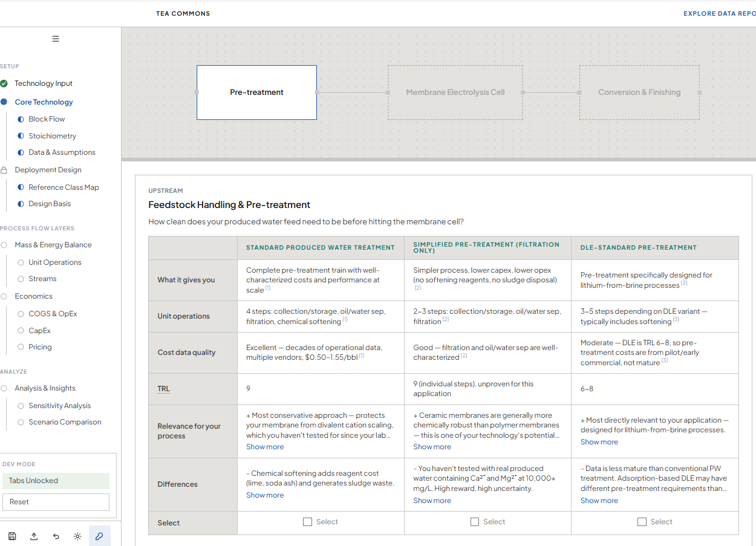Collapse sidebar with hamburger menu icon
Screen dimensions: 756x546
[56, 39]
